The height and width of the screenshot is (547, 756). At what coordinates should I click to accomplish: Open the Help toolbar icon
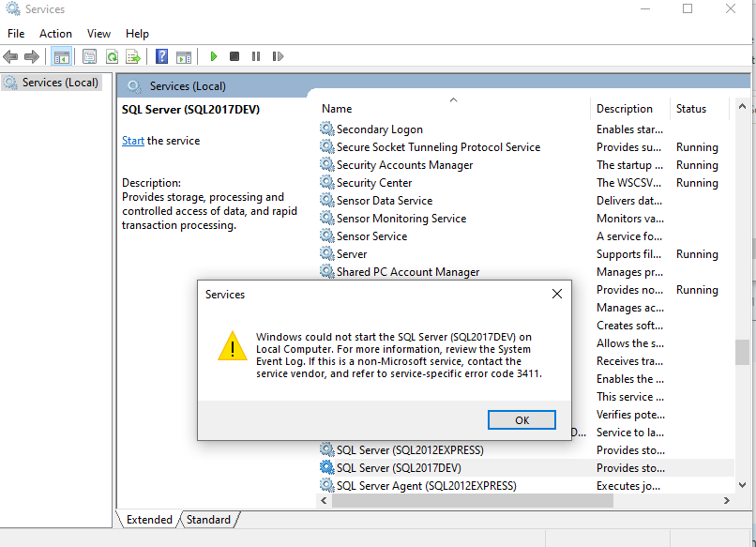(162, 56)
